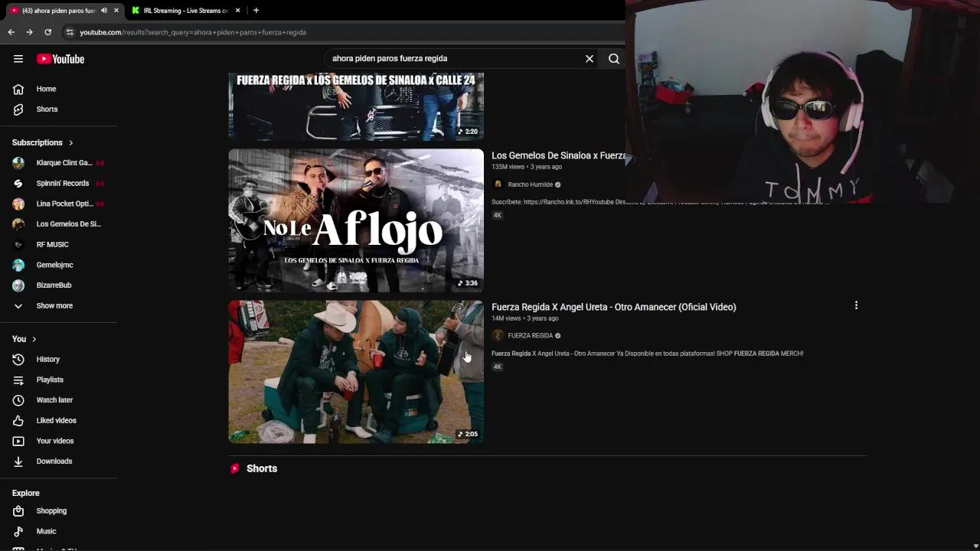
Task: Click the 4K badge under No Le Aflojo
Action: coord(498,215)
